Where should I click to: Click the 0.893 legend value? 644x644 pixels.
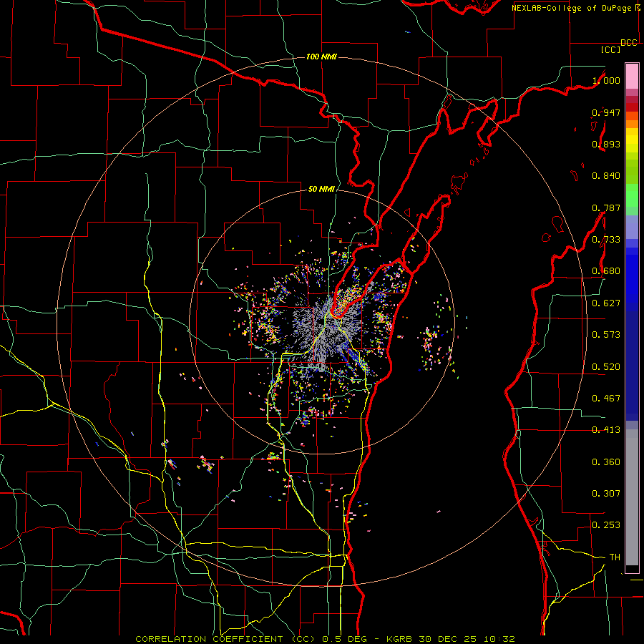tap(606, 144)
